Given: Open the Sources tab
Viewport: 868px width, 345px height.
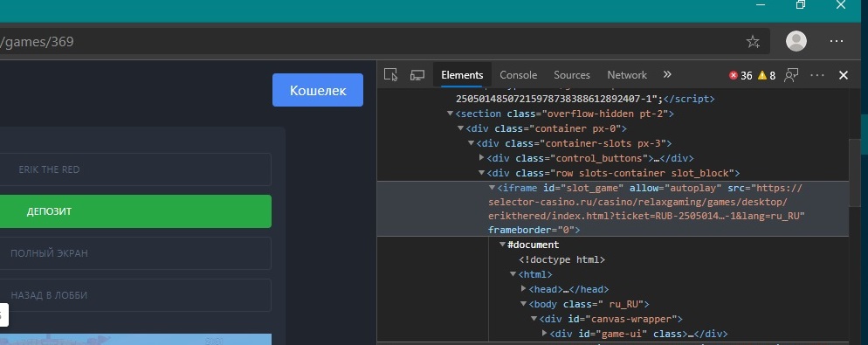Looking at the screenshot, I should click(572, 75).
